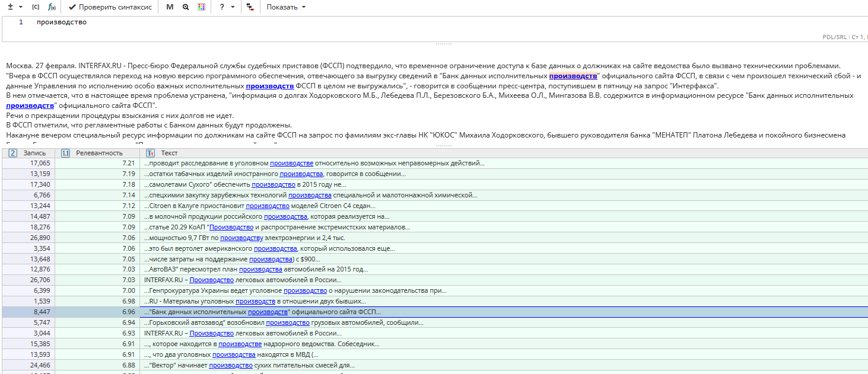Click the Проверить синтаксис button
Viewport: 868px width, 374px height.
pyautogui.click(x=110, y=7)
